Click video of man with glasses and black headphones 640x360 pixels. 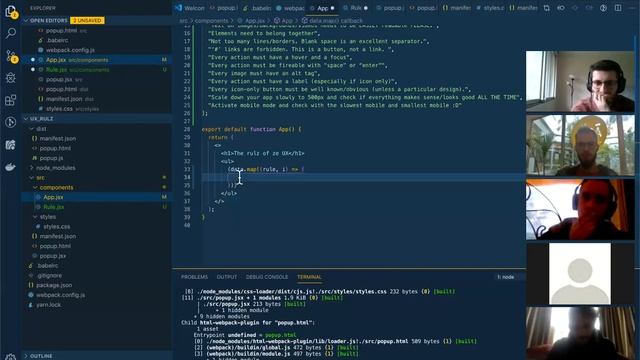580,81
